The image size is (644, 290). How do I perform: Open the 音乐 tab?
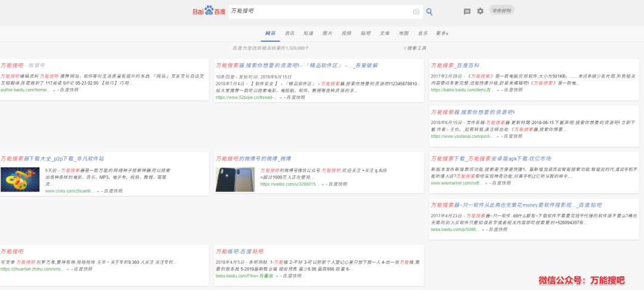[x=423, y=33]
